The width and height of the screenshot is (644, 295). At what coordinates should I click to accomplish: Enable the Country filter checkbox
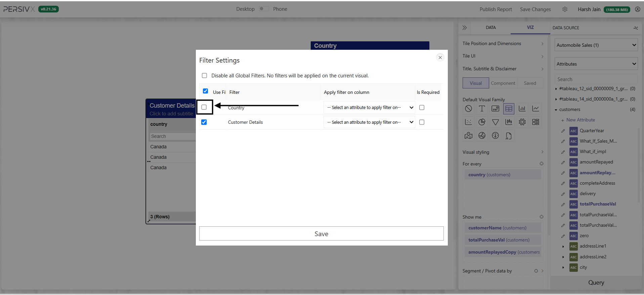click(204, 107)
